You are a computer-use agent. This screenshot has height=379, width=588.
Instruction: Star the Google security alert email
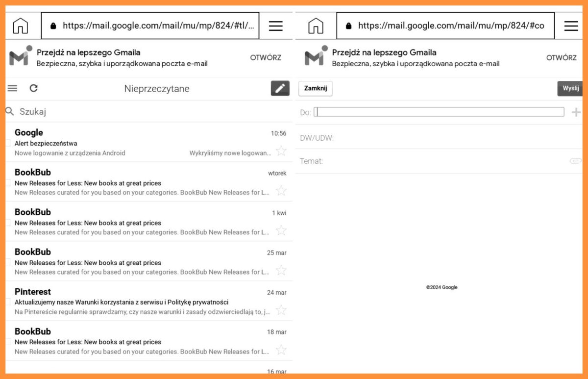tap(281, 151)
